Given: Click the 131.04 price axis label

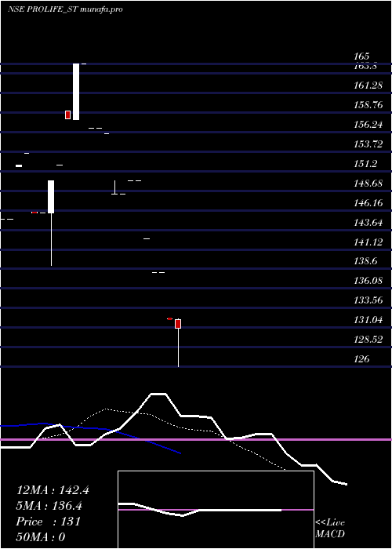Looking at the screenshot, I should [x=368, y=320].
